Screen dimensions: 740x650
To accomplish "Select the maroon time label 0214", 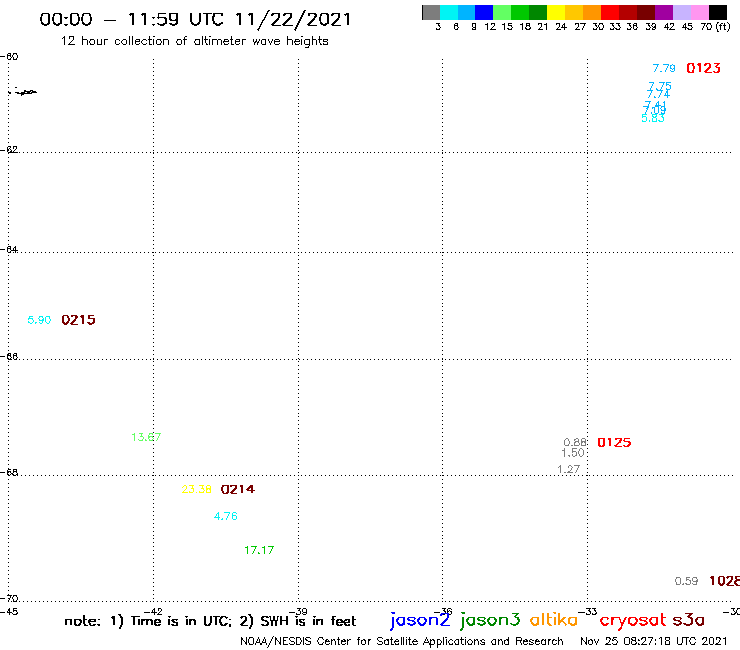I will [237, 490].
